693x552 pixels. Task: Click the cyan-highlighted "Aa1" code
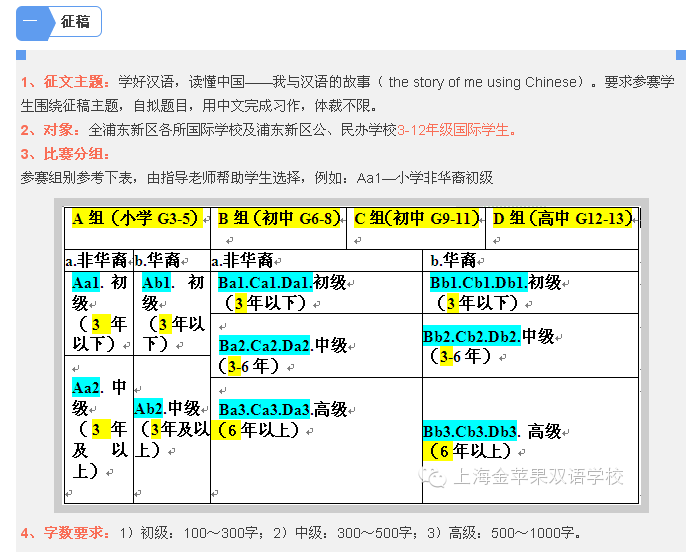tap(86, 283)
